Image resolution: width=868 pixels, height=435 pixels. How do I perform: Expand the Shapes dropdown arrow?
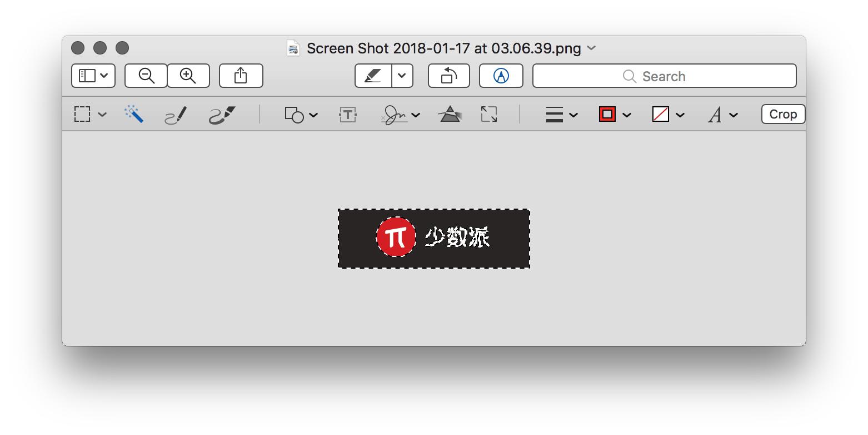tap(313, 115)
